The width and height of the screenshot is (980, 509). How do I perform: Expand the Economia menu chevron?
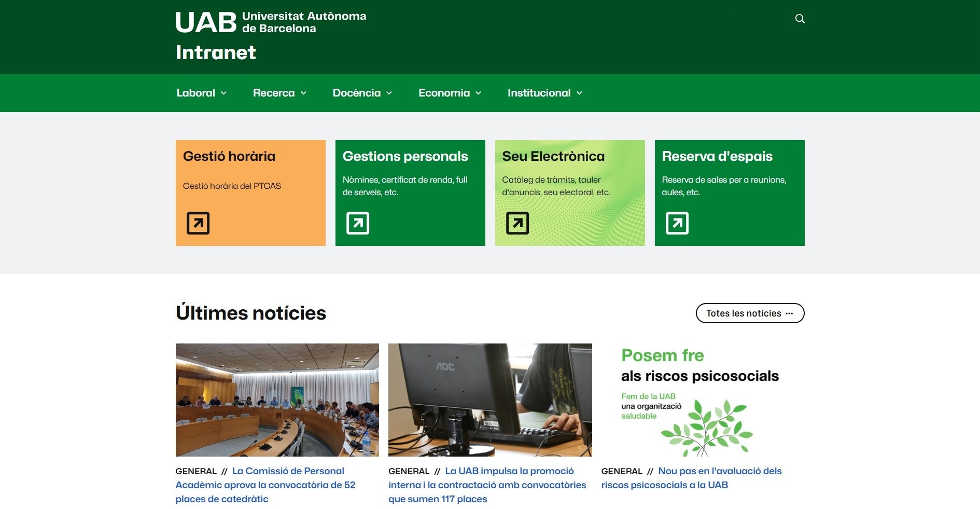pyautogui.click(x=478, y=93)
